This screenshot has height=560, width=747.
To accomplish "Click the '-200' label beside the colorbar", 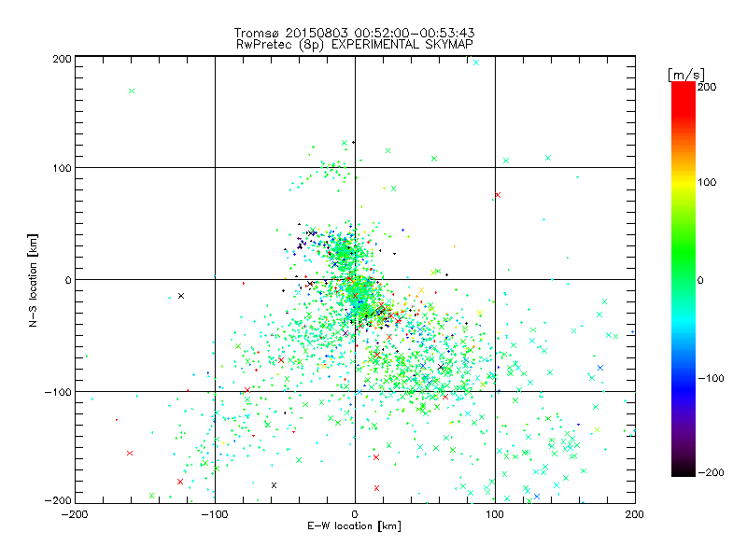I will click(x=711, y=472).
